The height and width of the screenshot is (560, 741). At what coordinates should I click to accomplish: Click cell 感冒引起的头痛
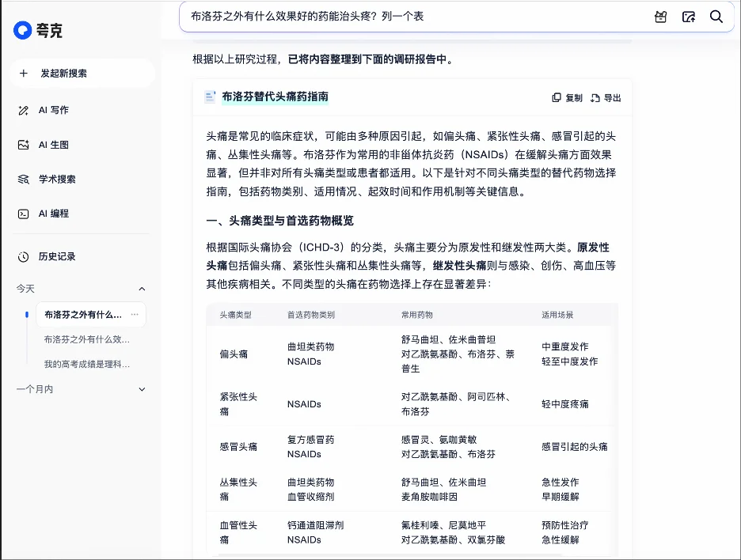575,447
